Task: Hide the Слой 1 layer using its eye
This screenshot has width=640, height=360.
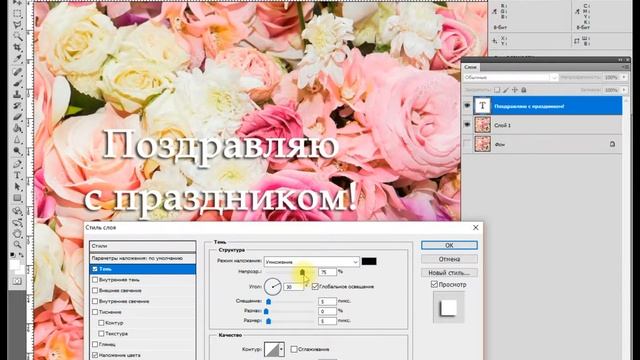Action: [467, 125]
